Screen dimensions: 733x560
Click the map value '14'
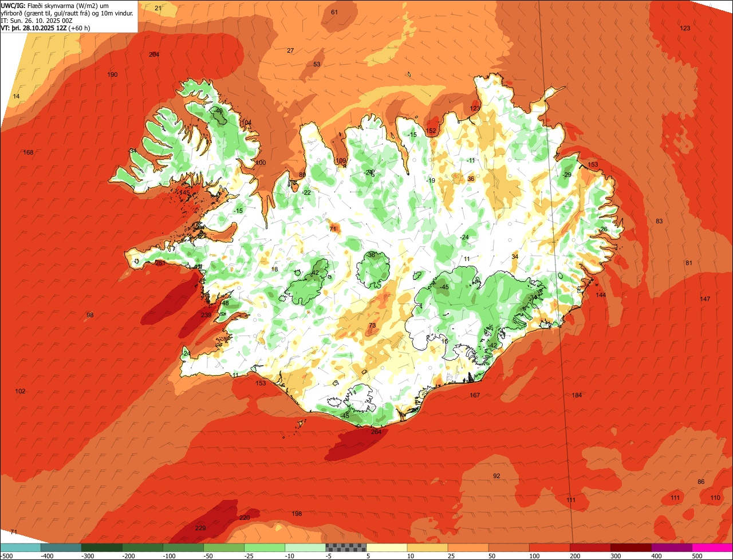tap(16, 96)
